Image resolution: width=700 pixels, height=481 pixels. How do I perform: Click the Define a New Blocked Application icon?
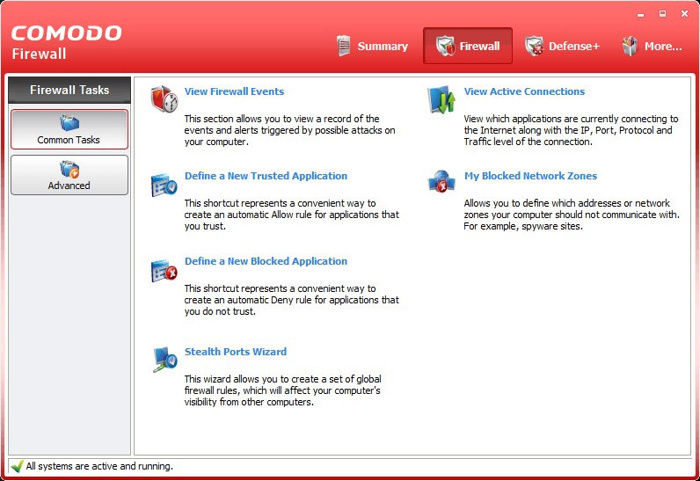[164, 270]
